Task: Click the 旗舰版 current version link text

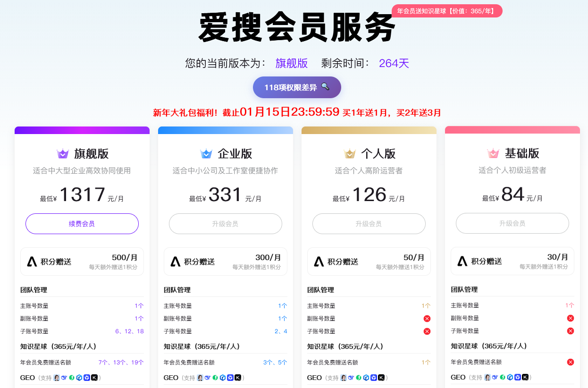Action: point(292,63)
